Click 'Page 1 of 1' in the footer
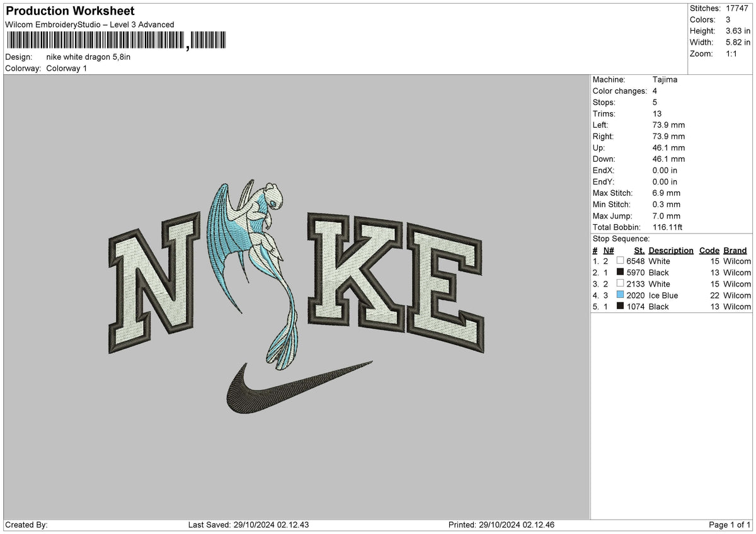Screen dimensions: 756x534 pos(730,525)
